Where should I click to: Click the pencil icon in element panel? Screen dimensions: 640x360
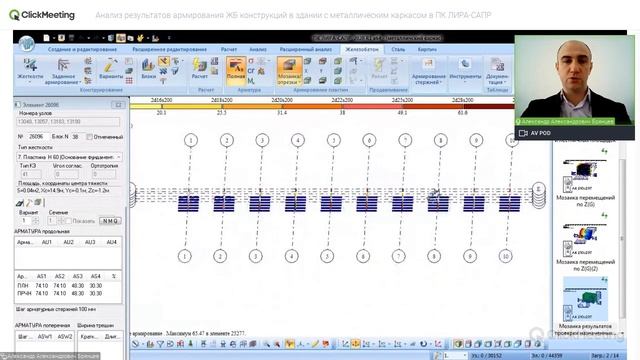tap(29, 202)
